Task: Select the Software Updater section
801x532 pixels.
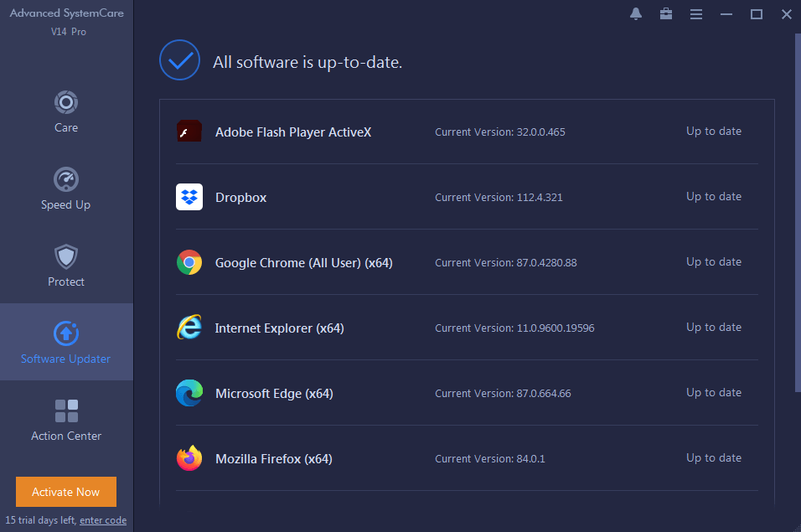Action: point(66,342)
